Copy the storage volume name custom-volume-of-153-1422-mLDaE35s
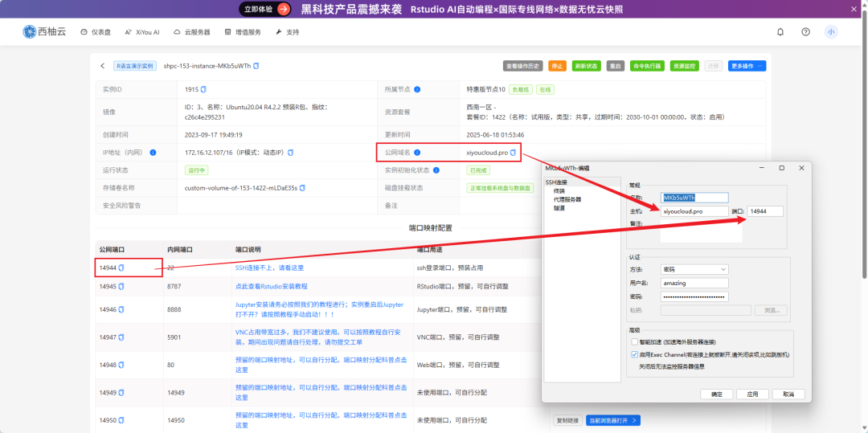The height and width of the screenshot is (433, 868). click(x=302, y=188)
